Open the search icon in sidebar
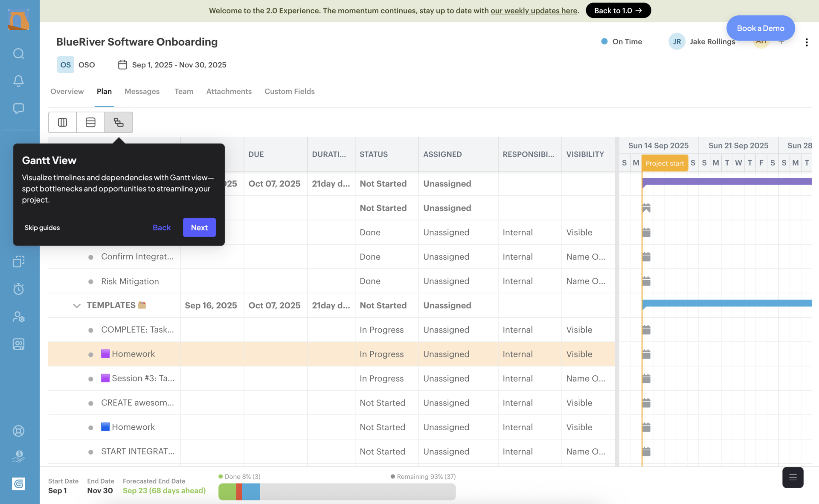819x504 pixels. pos(18,53)
